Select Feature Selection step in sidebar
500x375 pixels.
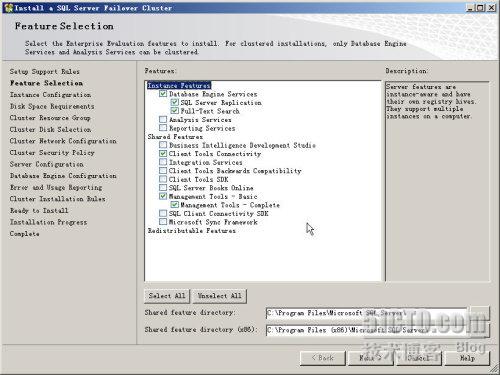coord(46,83)
